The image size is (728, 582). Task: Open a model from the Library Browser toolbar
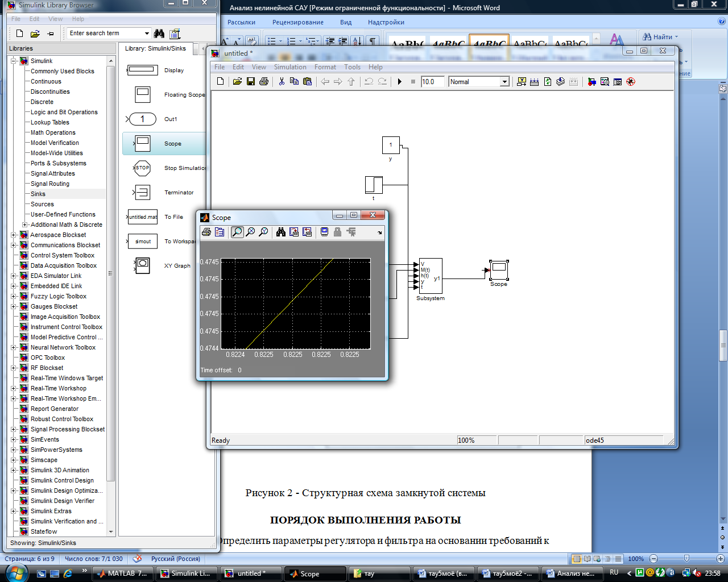point(35,34)
